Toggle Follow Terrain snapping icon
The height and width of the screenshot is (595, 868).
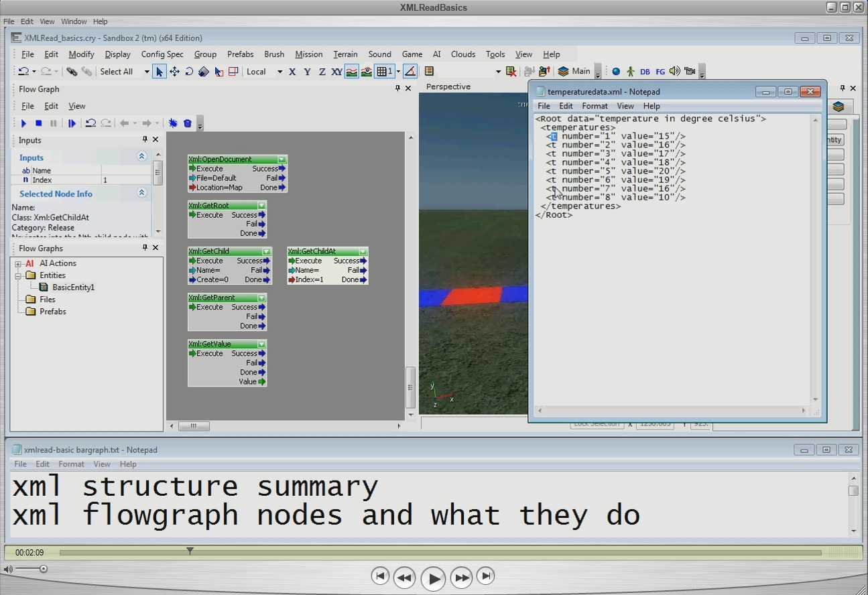[351, 72]
